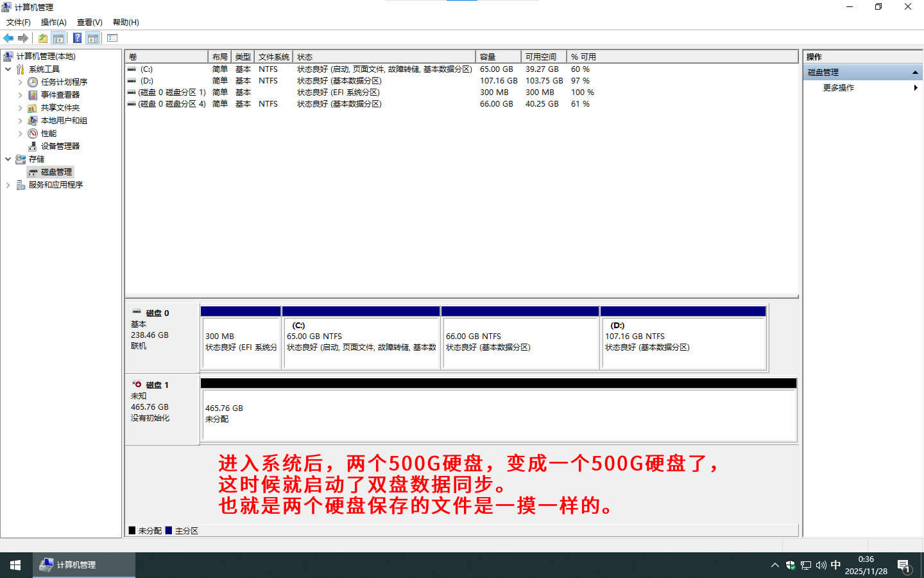Screen dimensions: 924x578
Task: Click 更多操作 in the actions pane
Action: pyautogui.click(x=838, y=87)
